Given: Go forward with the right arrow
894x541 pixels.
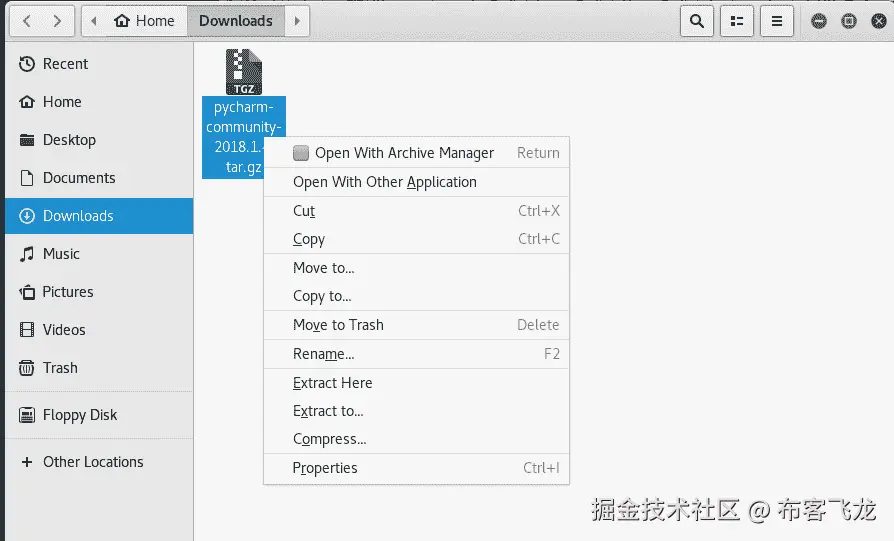Looking at the screenshot, I should click(x=57, y=20).
